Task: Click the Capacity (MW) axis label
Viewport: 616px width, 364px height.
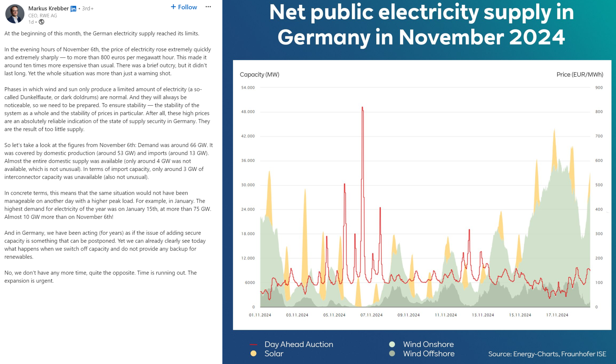Action: tap(260, 74)
